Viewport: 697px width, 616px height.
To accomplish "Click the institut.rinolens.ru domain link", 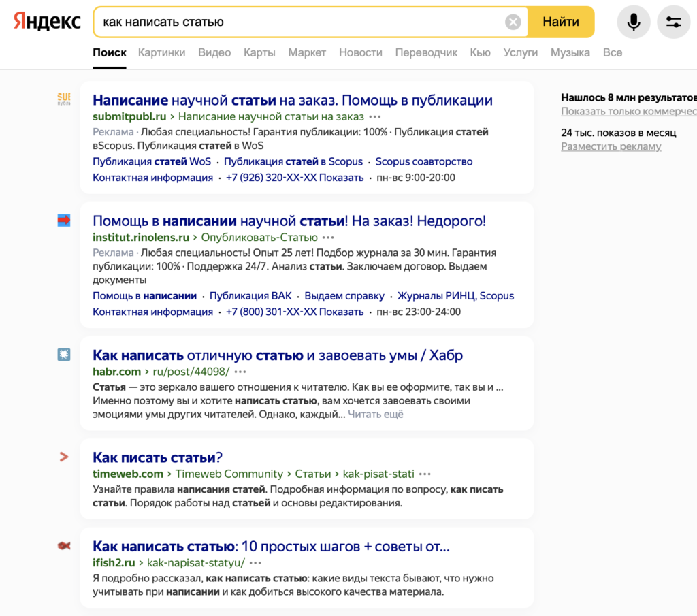I will (141, 238).
